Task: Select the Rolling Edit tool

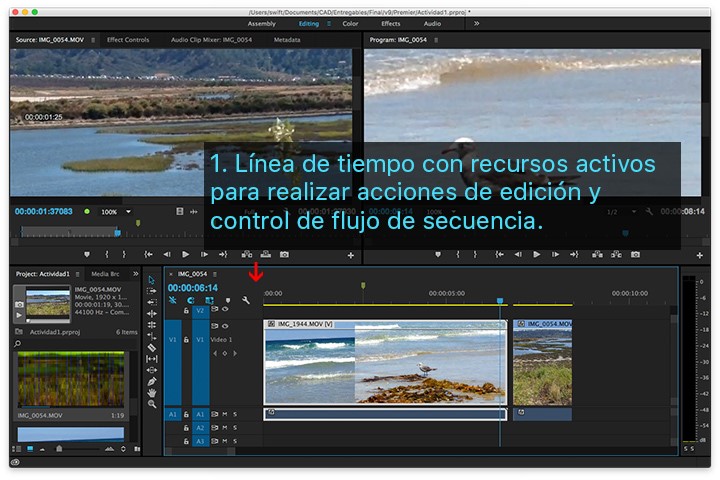Action: point(152,325)
